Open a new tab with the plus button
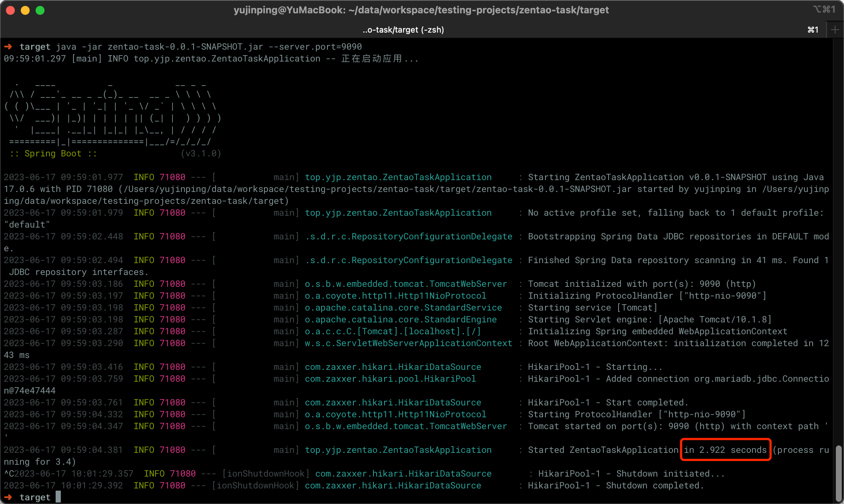The image size is (844, 504). tap(835, 30)
